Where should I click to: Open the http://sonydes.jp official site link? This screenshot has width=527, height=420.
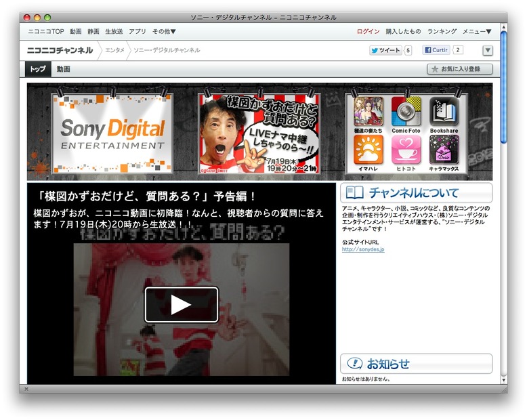pos(363,249)
